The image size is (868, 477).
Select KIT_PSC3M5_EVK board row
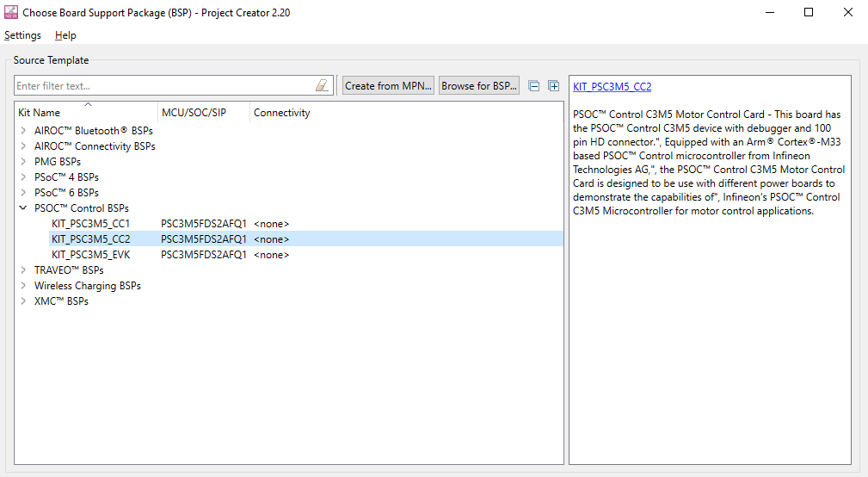306,255
